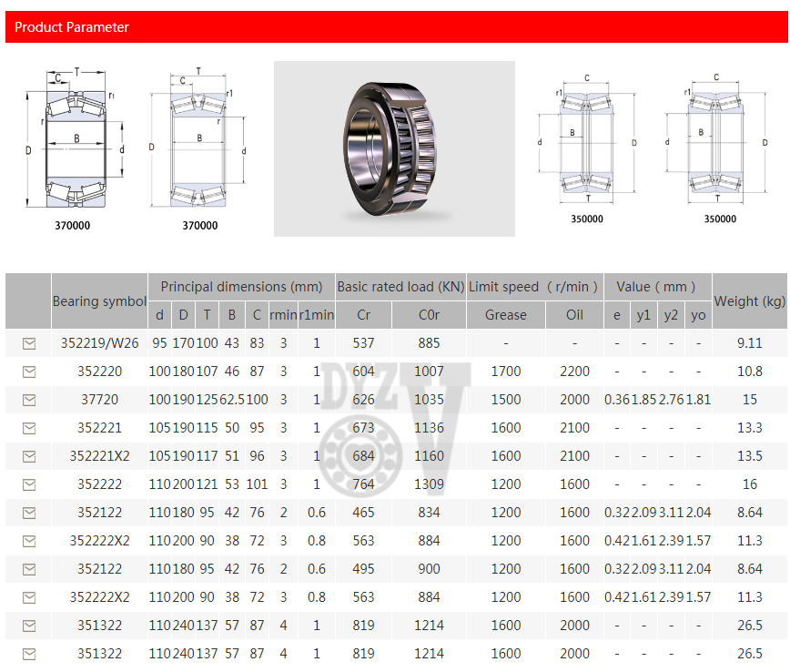Click the envelope icon in the last table row
This screenshot has height=672, width=790.
28,654
